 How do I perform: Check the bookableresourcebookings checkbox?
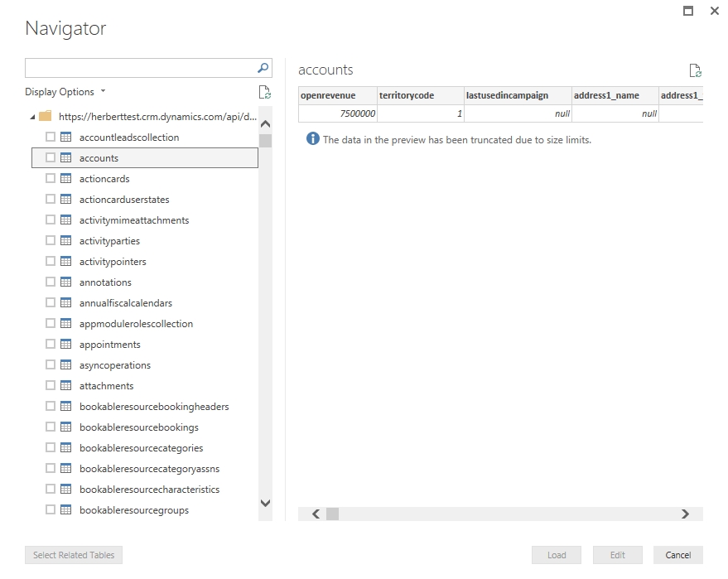click(x=51, y=427)
